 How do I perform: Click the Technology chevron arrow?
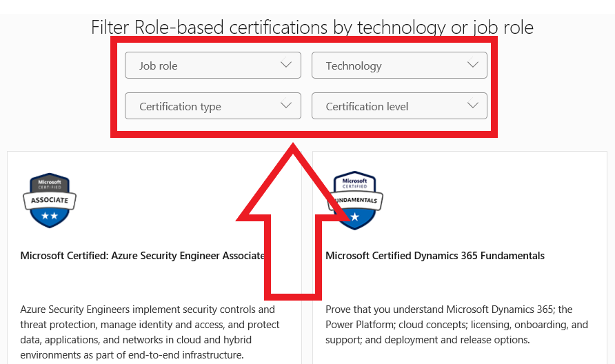472,64
